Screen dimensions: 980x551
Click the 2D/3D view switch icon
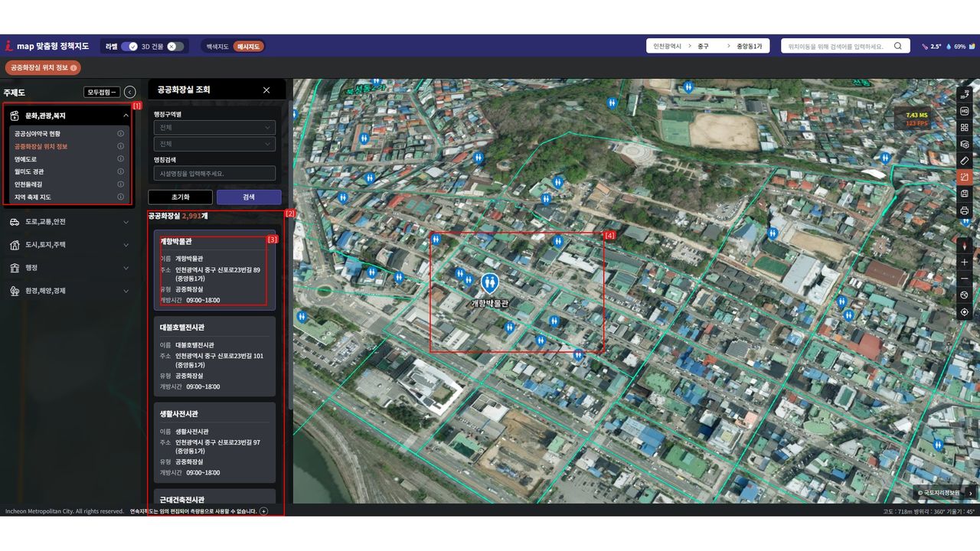[x=964, y=95]
